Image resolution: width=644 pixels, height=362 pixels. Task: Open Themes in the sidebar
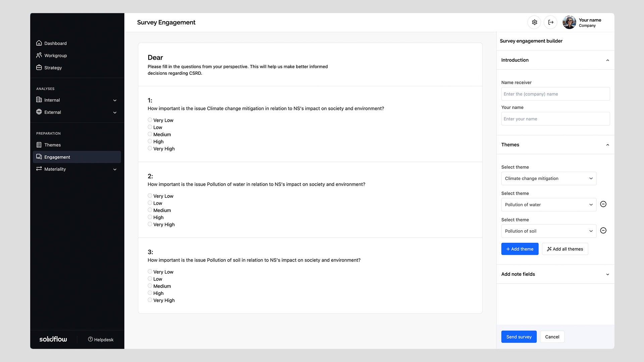pyautogui.click(x=53, y=145)
